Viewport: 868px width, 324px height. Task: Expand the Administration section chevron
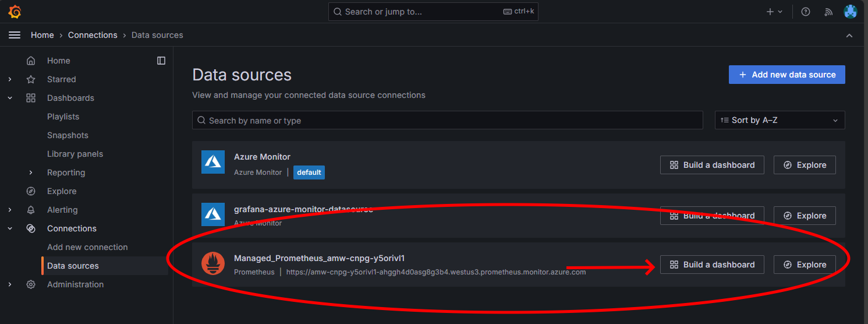tap(10, 284)
